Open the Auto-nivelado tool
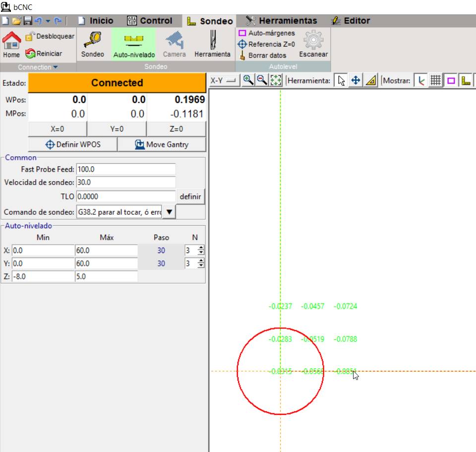The height and width of the screenshot is (452, 476). (135, 42)
